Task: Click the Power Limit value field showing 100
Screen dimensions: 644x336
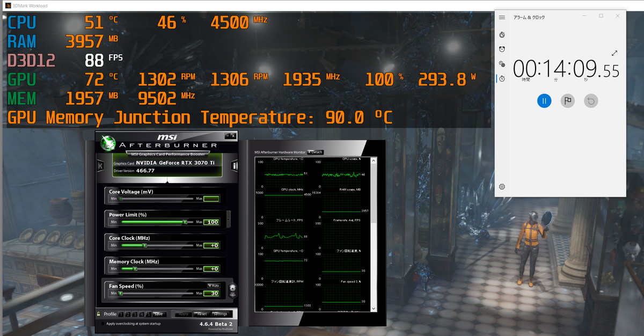Action: (x=211, y=222)
